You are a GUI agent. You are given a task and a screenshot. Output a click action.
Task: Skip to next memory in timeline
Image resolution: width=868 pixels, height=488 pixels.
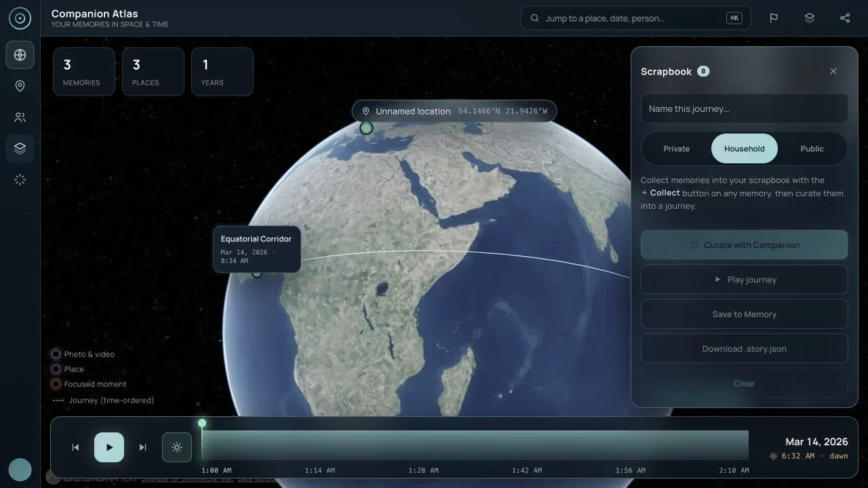(x=142, y=447)
